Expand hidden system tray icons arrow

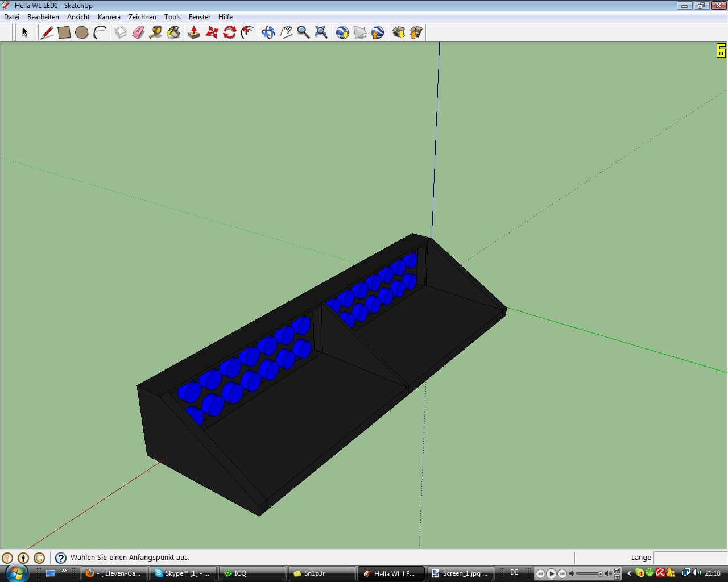pyautogui.click(x=629, y=573)
